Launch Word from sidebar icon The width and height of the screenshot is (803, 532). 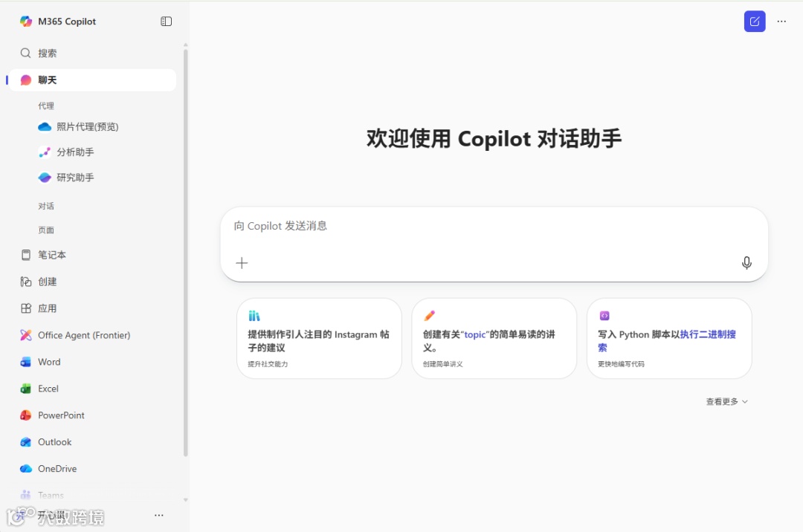point(25,362)
